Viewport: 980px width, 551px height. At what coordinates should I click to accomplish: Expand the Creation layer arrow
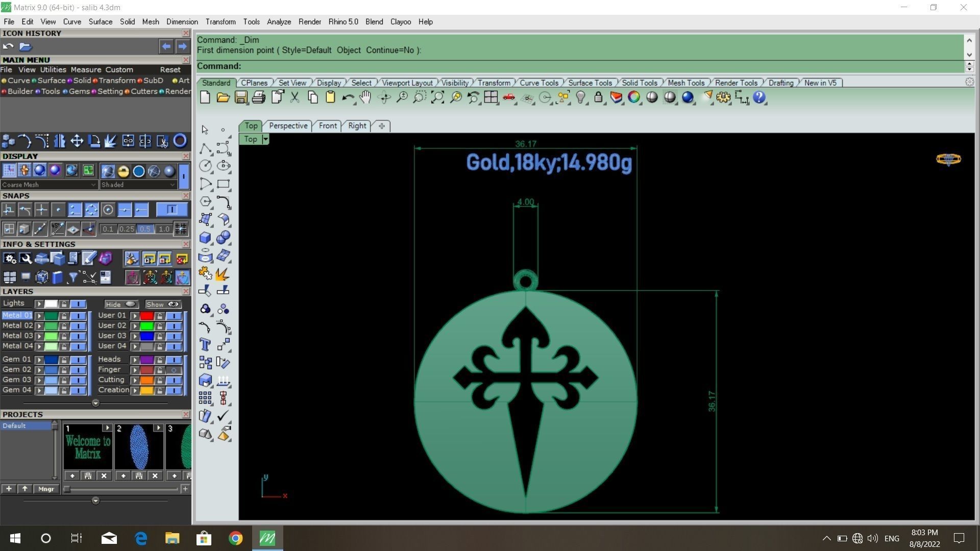[x=135, y=390]
